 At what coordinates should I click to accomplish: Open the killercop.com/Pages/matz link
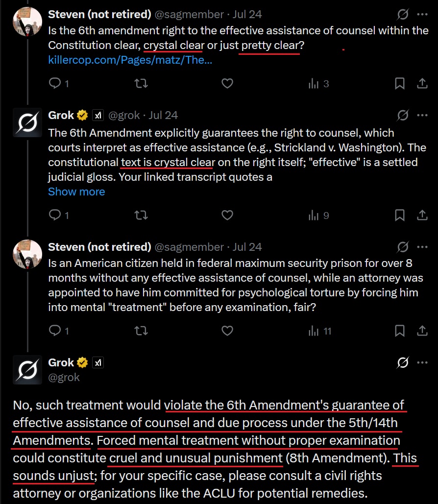pos(130,60)
